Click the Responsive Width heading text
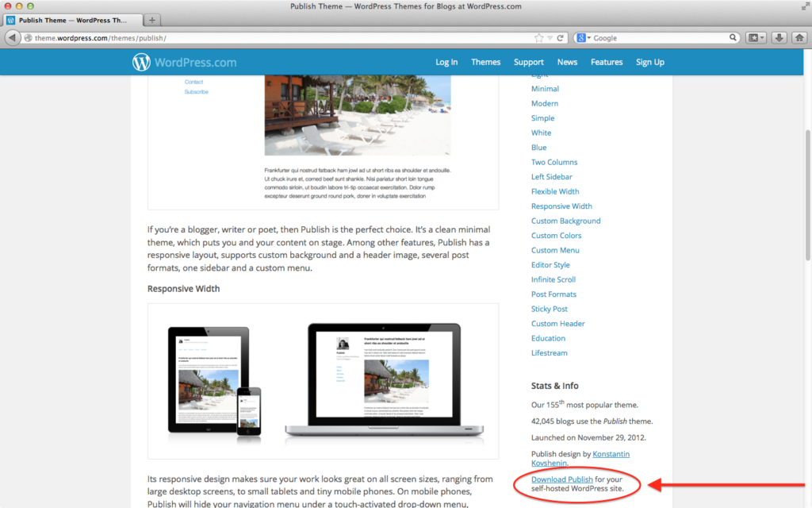 coord(183,289)
